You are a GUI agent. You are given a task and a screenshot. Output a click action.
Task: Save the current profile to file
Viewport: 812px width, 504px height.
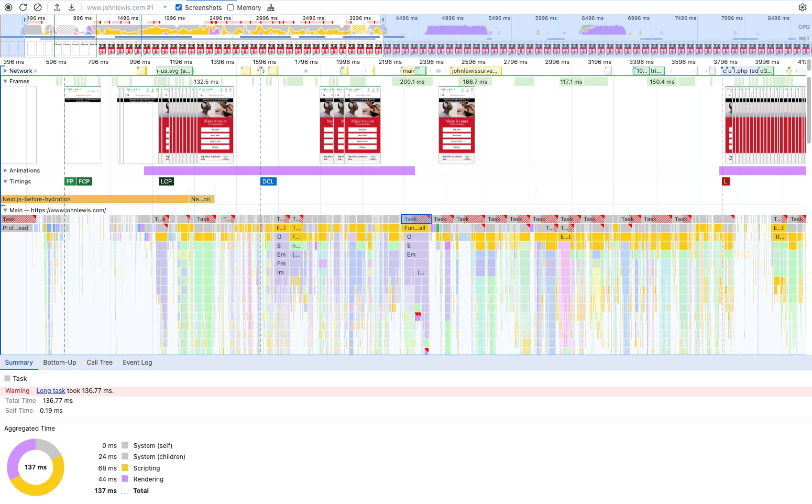tap(72, 7)
